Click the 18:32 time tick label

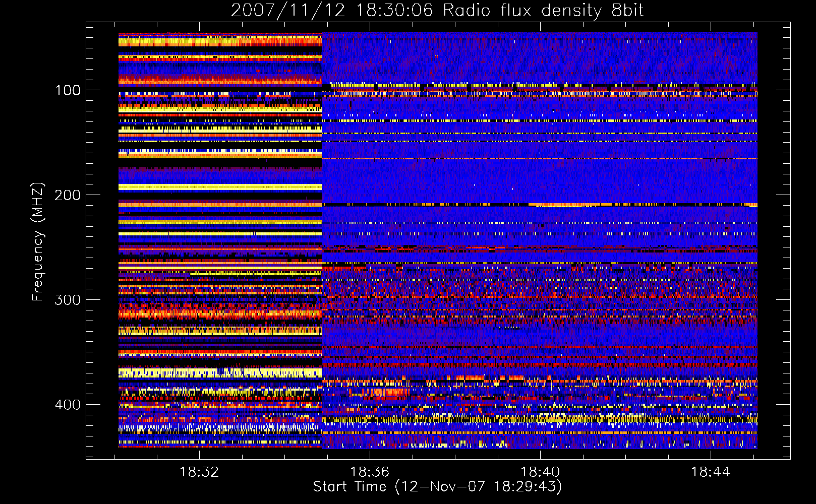click(x=199, y=472)
